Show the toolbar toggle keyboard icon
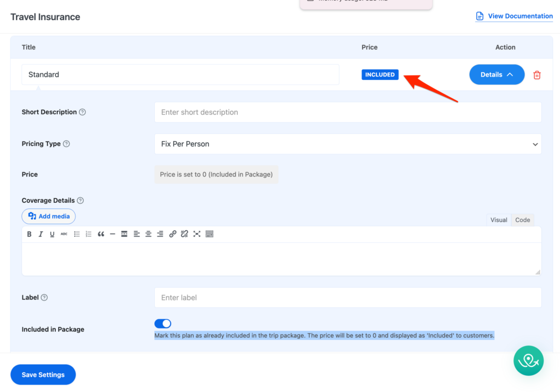The image size is (560, 392). click(x=209, y=234)
